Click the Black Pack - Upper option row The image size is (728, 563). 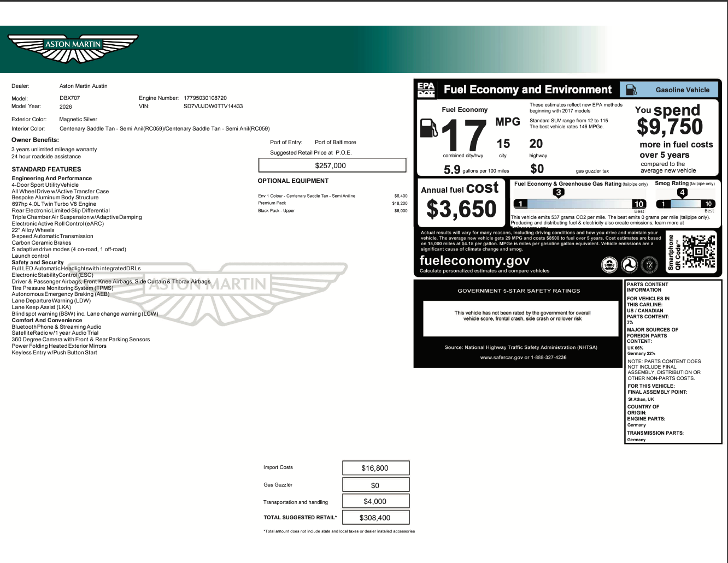[x=333, y=211]
